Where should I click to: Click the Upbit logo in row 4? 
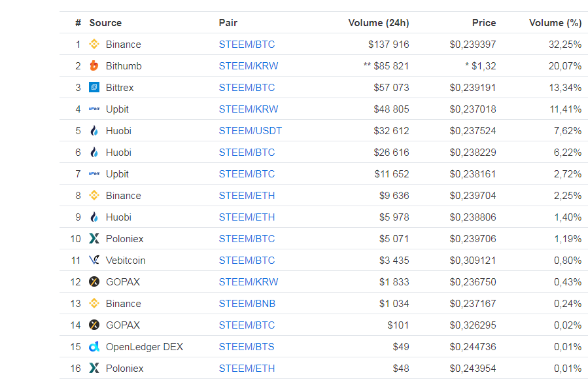tap(94, 109)
